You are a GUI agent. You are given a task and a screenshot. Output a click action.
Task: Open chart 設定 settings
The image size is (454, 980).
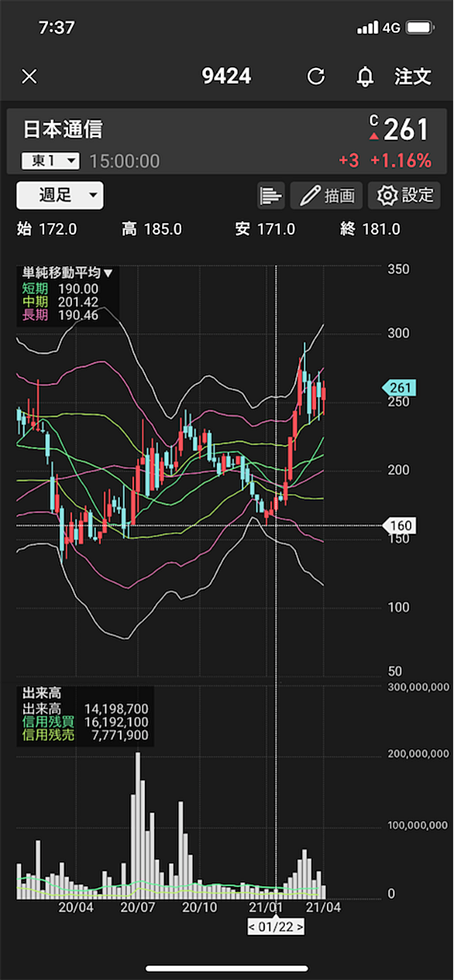[x=404, y=195]
